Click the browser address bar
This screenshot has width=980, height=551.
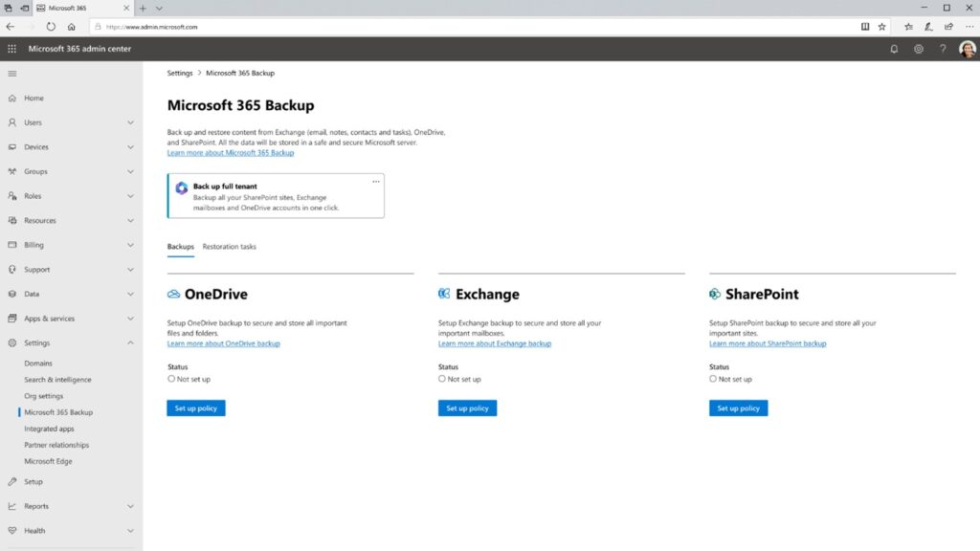tap(287, 27)
